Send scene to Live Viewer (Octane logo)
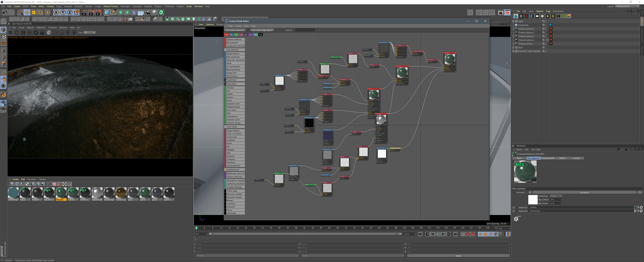This screenshot has width=644, height=262. [10, 33]
